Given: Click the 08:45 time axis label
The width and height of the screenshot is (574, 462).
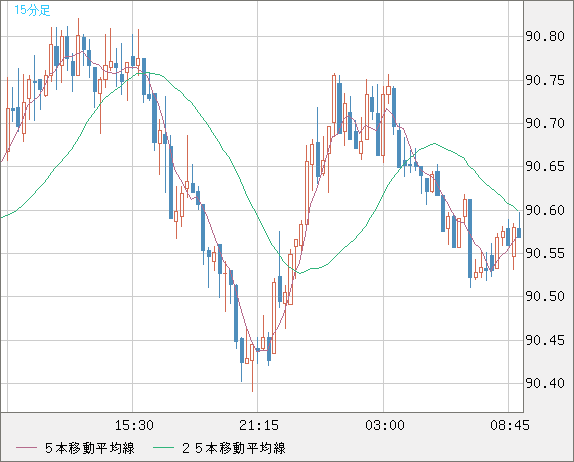Looking at the screenshot, I should (x=510, y=425).
